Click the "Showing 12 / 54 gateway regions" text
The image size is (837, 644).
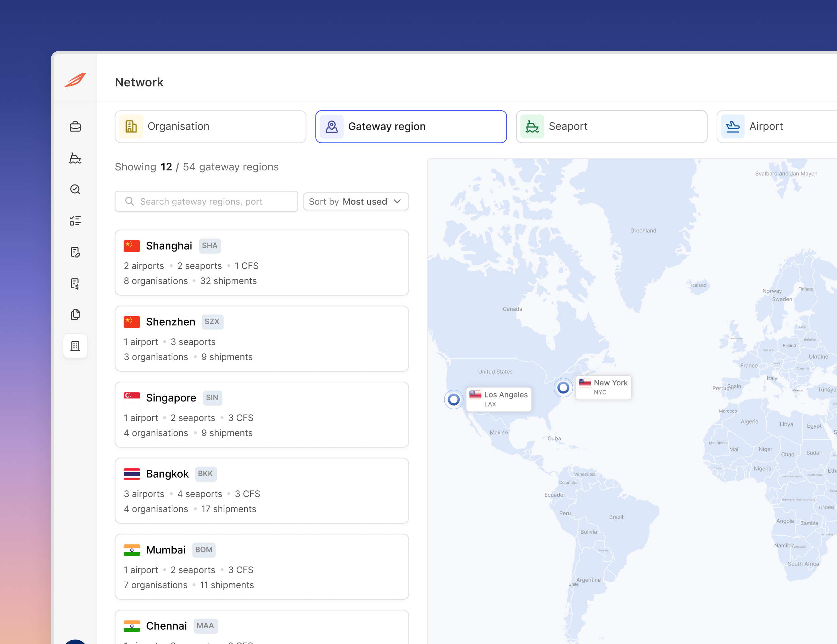pos(197,167)
